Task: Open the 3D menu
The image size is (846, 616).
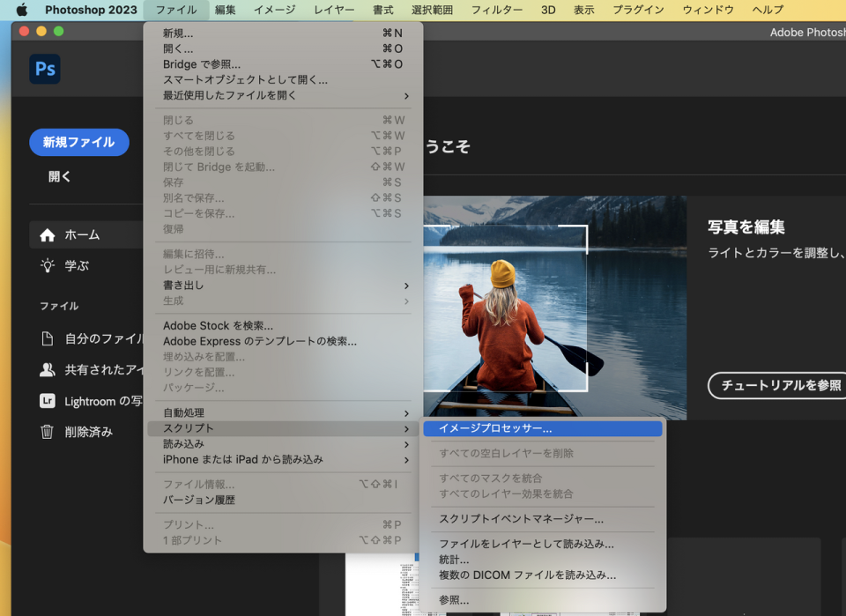Action: 548,10
